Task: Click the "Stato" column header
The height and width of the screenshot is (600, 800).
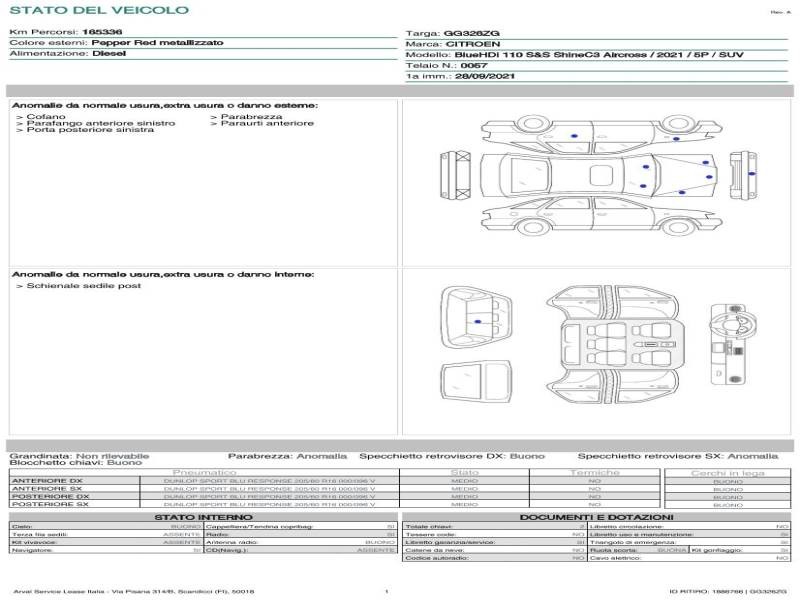Action: pyautogui.click(x=465, y=473)
